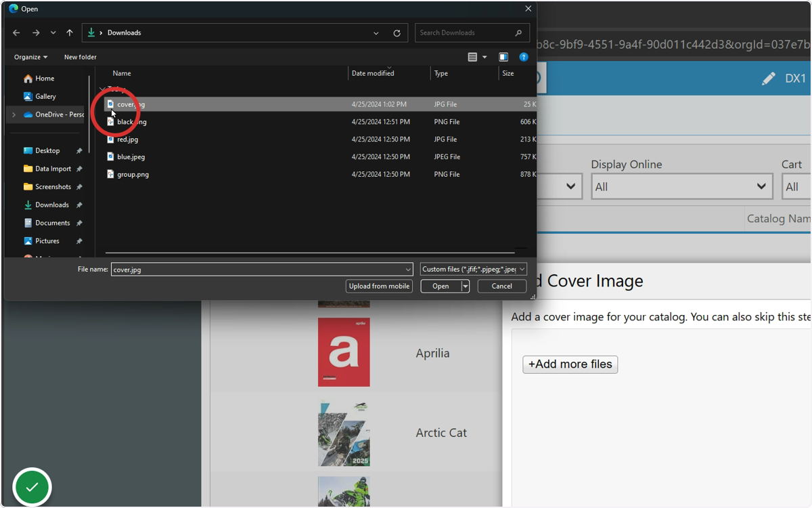This screenshot has height=508, width=812.
Task: Open Downloads in navigation pane
Action: tap(52, 205)
